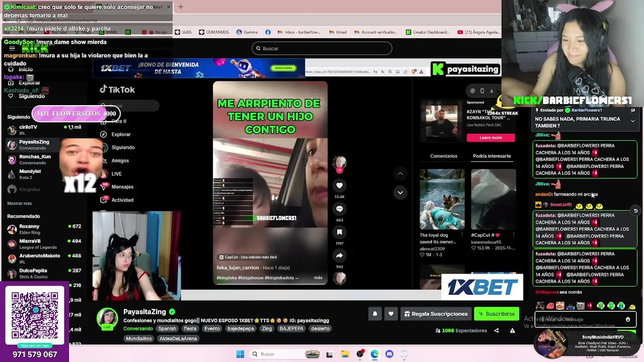Expand 'Mostrar más' in Kick sidebar
Viewport: 644px width, 362px height.
[x=20, y=203]
